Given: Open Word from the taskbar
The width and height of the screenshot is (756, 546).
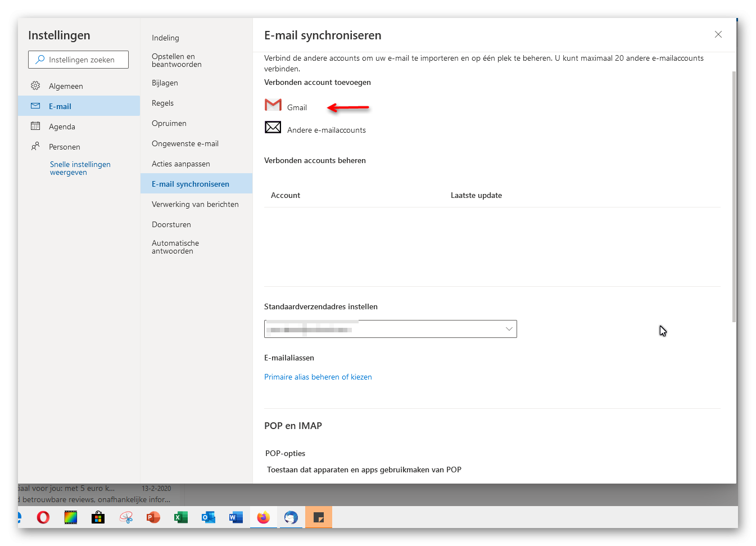Looking at the screenshot, I should coord(236,517).
